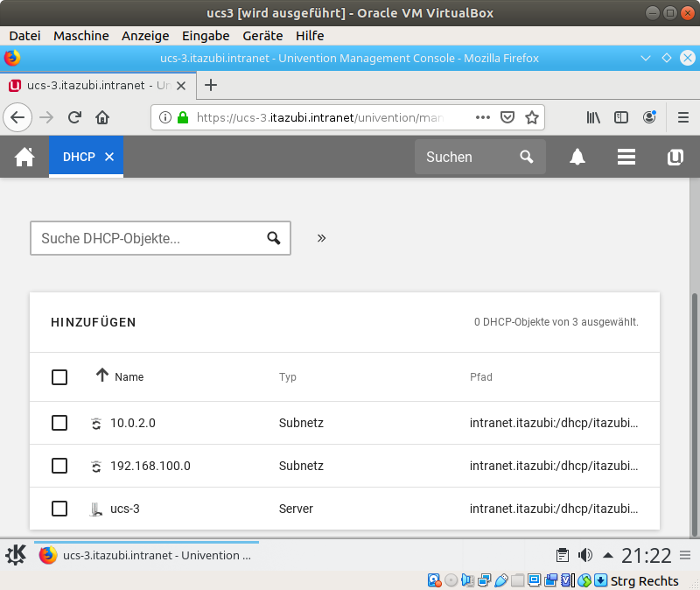Open the KDE application launcher

[x=16, y=555]
